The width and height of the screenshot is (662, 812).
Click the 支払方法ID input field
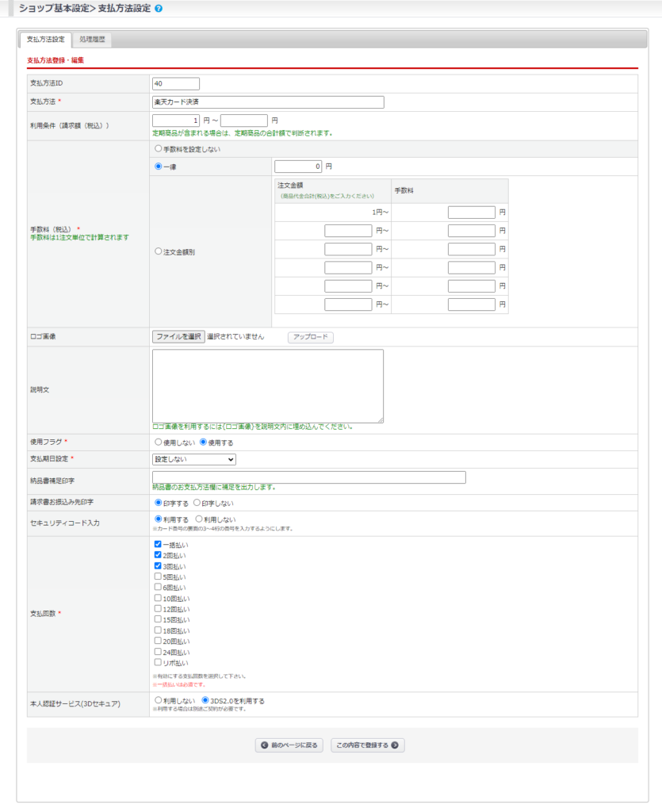click(x=175, y=83)
